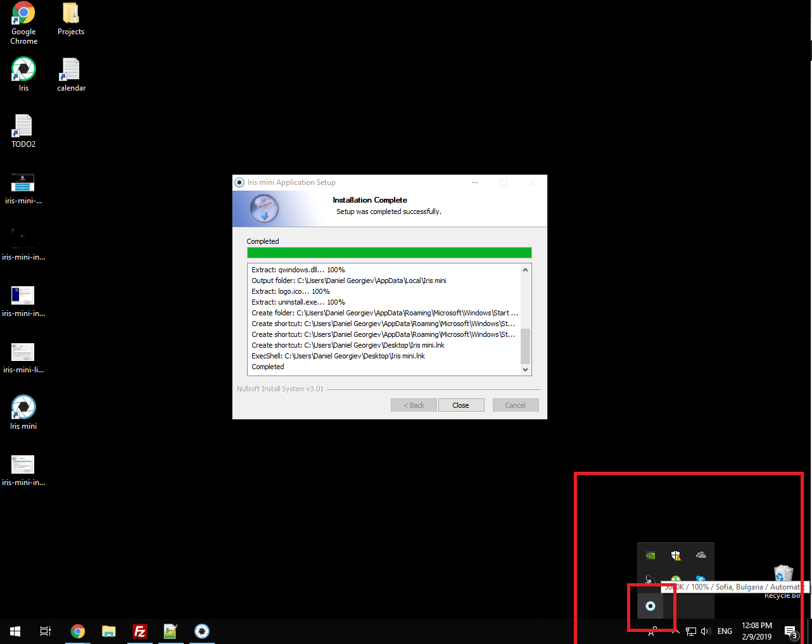
Task: Select the Iris desktop shortcut
Action: (x=23, y=75)
